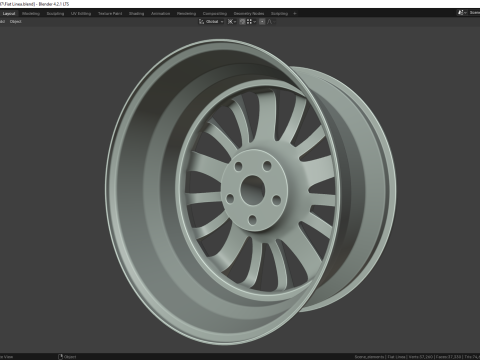The height and width of the screenshot is (360, 480).
Task: Open the Animation workspace tab
Action: (x=161, y=14)
